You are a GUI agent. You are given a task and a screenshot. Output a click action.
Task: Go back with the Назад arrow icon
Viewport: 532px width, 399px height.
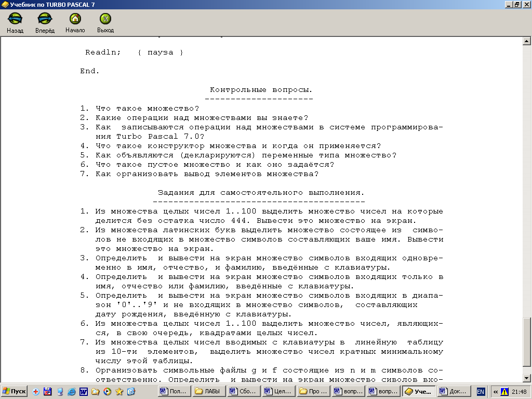point(15,19)
